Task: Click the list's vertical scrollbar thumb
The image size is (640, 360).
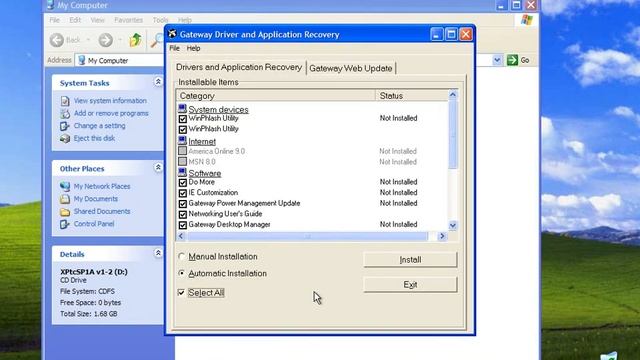Action: pyautogui.click(x=453, y=135)
